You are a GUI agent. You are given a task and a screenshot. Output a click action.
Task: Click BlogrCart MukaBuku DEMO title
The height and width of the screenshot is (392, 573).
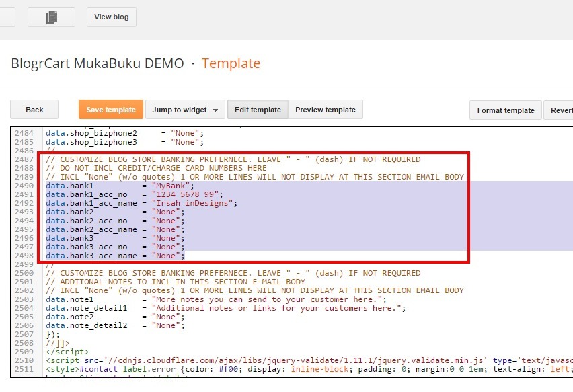[x=98, y=63]
